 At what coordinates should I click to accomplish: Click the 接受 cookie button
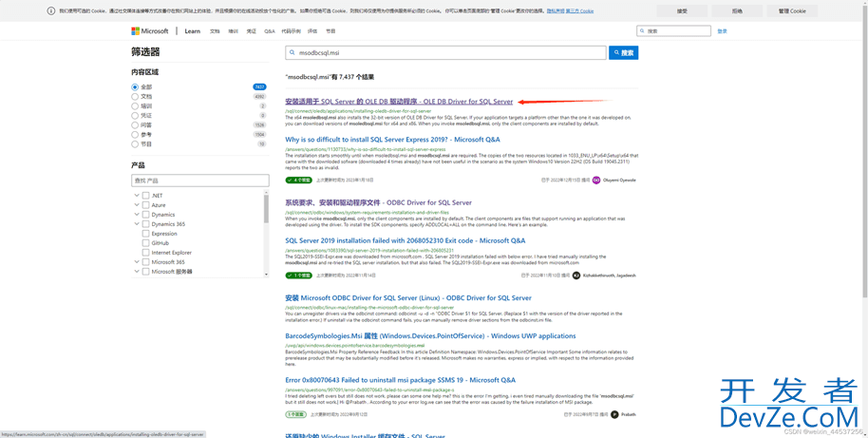click(x=682, y=11)
